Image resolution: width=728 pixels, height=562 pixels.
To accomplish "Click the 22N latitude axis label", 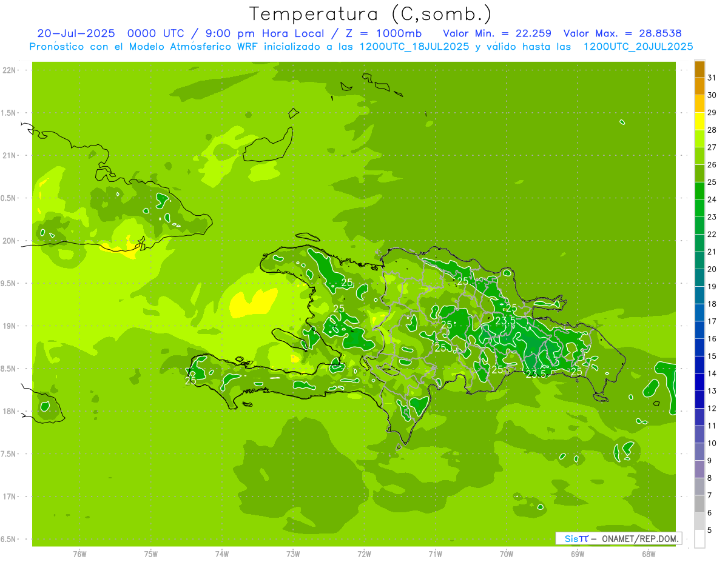I will click(9, 70).
